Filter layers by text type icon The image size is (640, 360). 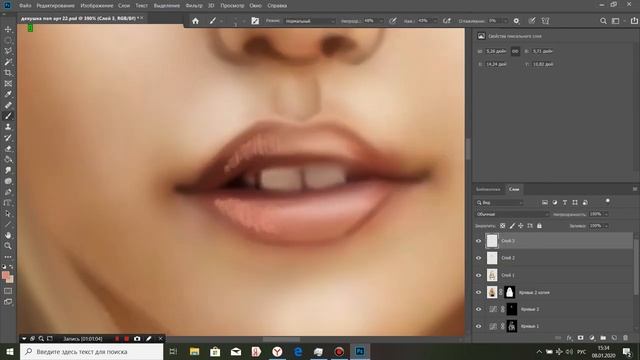click(x=565, y=202)
